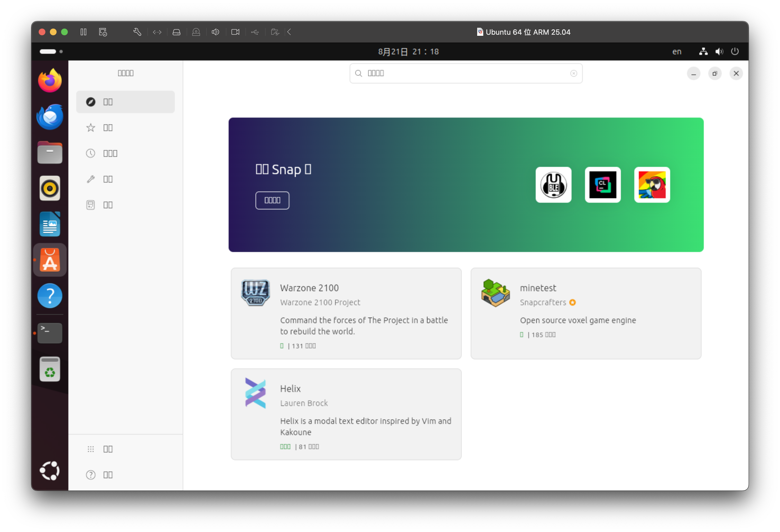Click the network icon in system tray

(703, 51)
